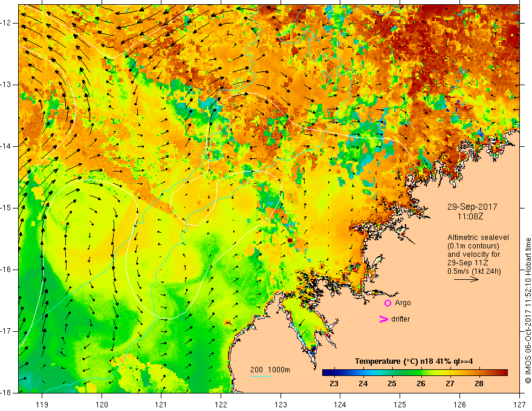Click latitude axis label -17
The image size is (532, 411).
[x=7, y=331]
